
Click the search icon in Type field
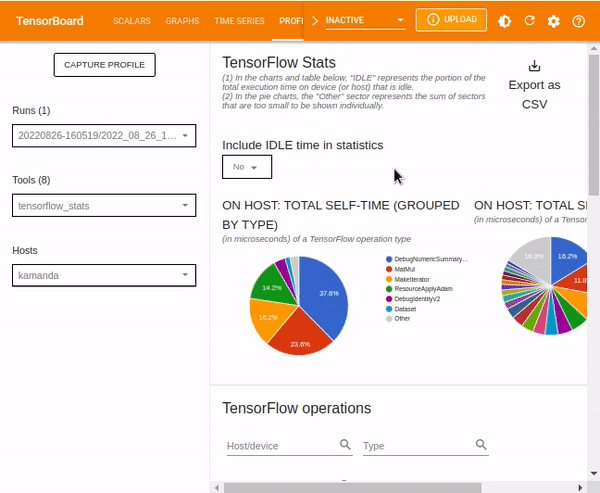coord(481,444)
